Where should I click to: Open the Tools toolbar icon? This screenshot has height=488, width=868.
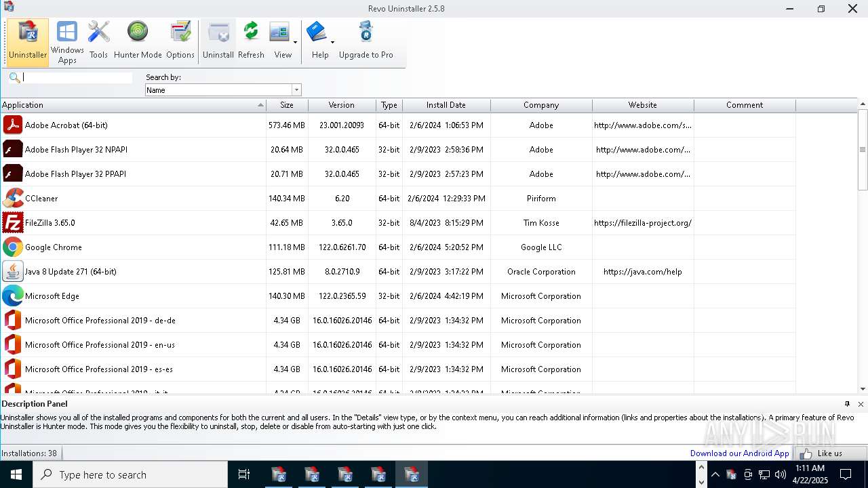[98, 42]
